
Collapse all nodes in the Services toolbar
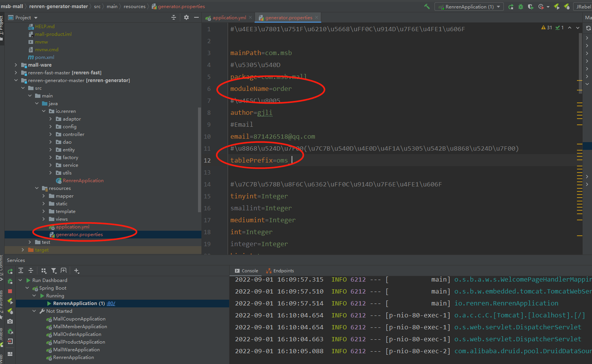[x=31, y=271]
